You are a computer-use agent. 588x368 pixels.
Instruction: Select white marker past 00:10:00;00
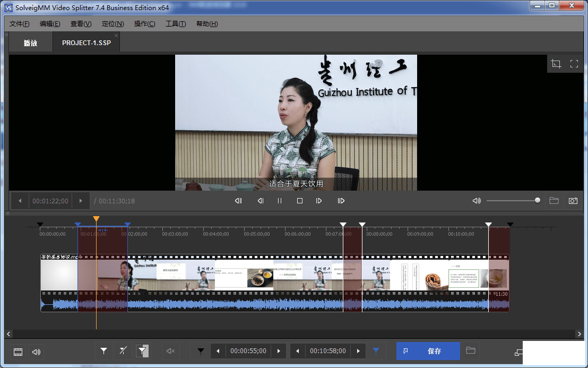[x=488, y=224]
